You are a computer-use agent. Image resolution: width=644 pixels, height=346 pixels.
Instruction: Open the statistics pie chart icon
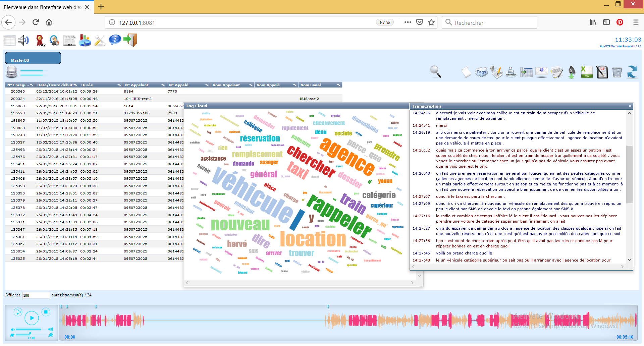(85, 40)
